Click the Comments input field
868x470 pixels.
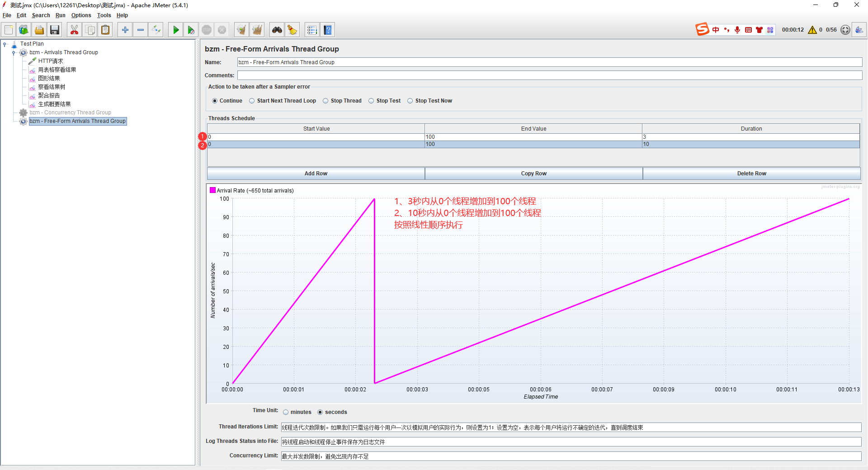[x=550, y=75]
